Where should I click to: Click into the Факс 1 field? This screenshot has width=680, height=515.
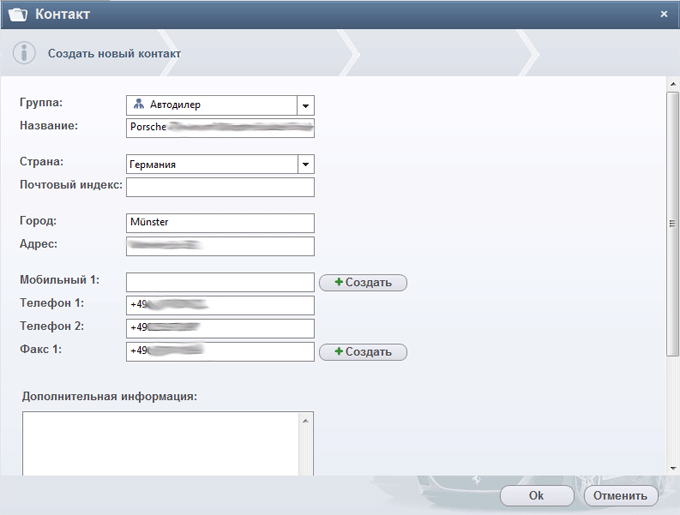(220, 352)
